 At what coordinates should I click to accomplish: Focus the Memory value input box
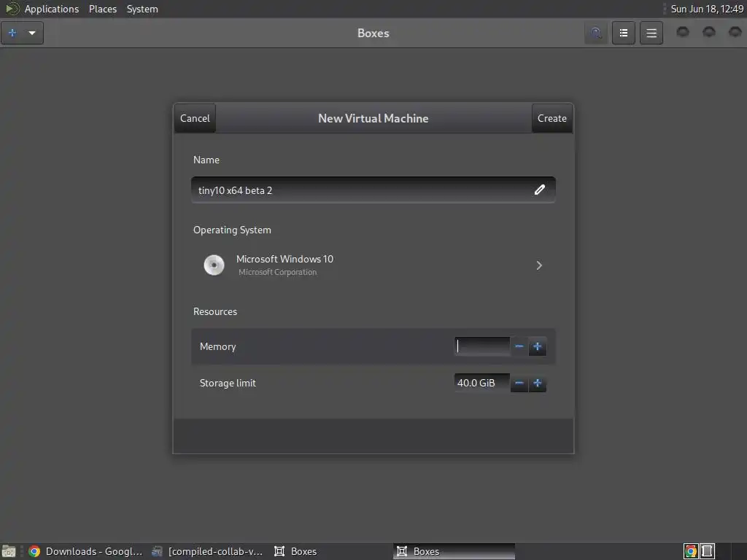pos(481,346)
